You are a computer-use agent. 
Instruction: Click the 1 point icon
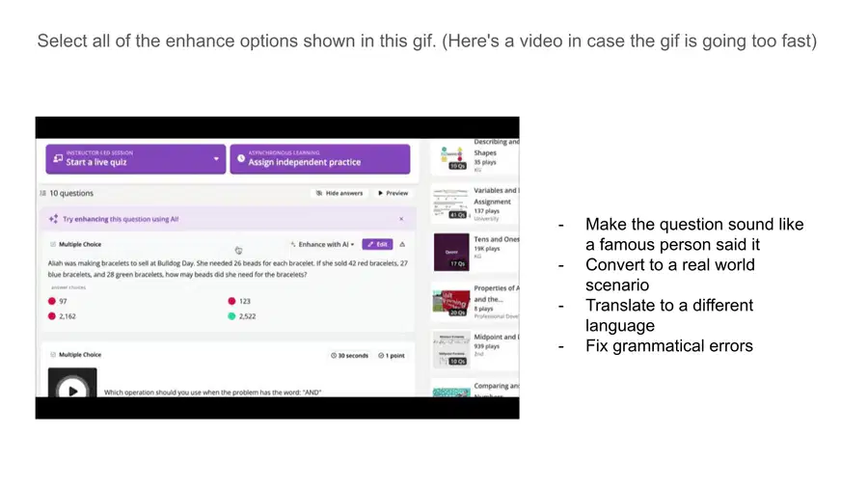pyautogui.click(x=381, y=356)
